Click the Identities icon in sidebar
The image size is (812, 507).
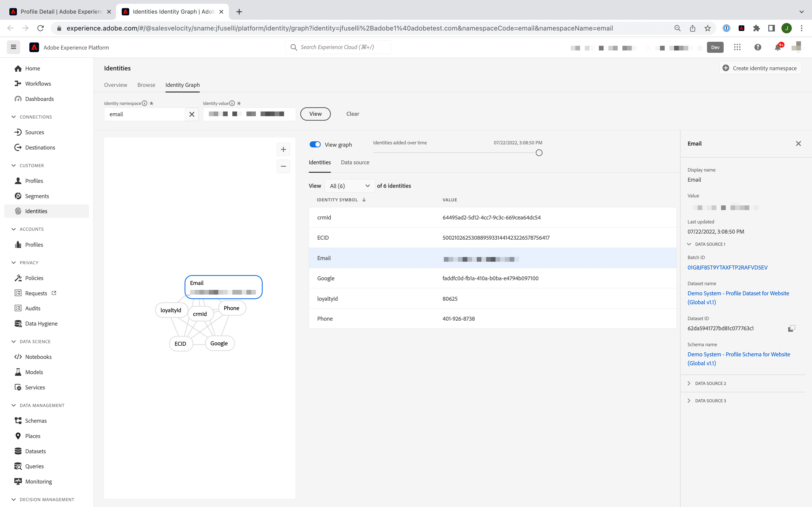coord(18,211)
